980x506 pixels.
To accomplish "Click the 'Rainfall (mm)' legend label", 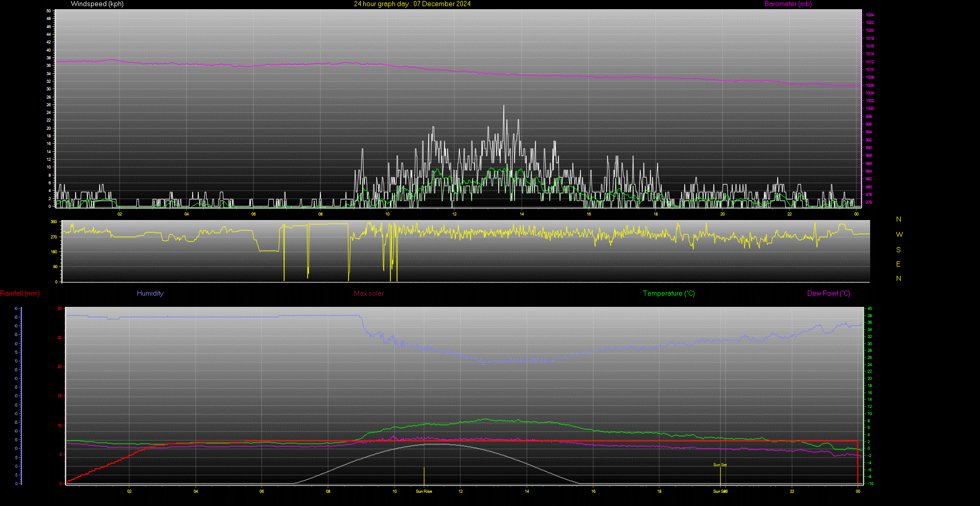I will [20, 294].
